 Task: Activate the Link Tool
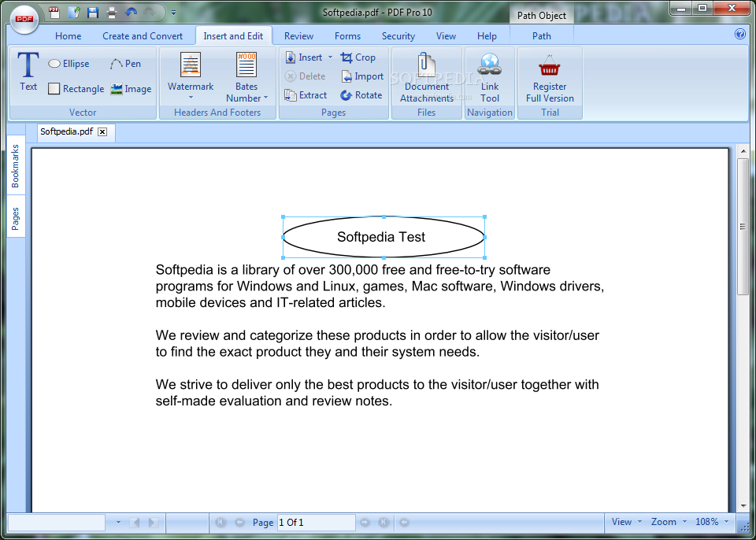pyautogui.click(x=489, y=77)
